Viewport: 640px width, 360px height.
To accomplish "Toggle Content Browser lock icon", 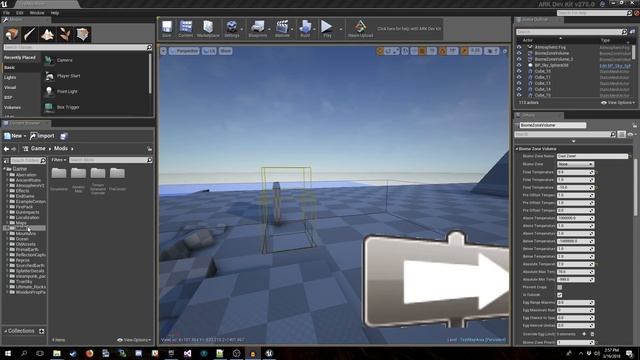I will (x=149, y=149).
